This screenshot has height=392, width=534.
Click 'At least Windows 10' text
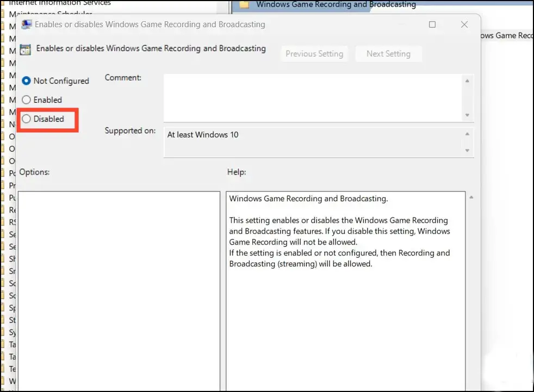[x=203, y=135]
